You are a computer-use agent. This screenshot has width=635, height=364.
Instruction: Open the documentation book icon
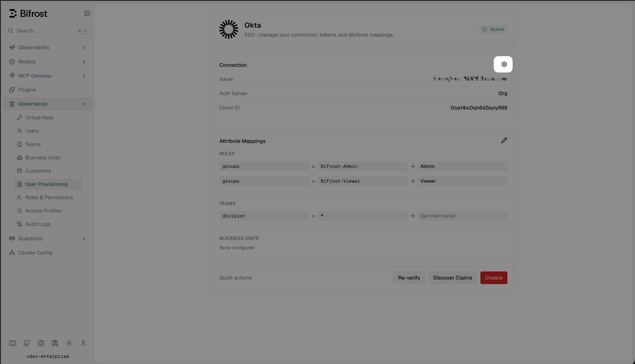[x=55, y=343]
